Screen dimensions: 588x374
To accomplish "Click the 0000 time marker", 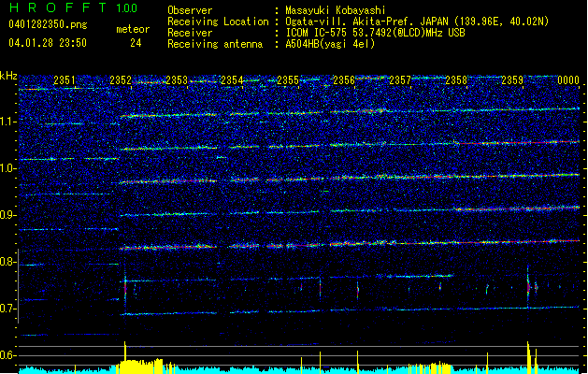I will [x=568, y=80].
